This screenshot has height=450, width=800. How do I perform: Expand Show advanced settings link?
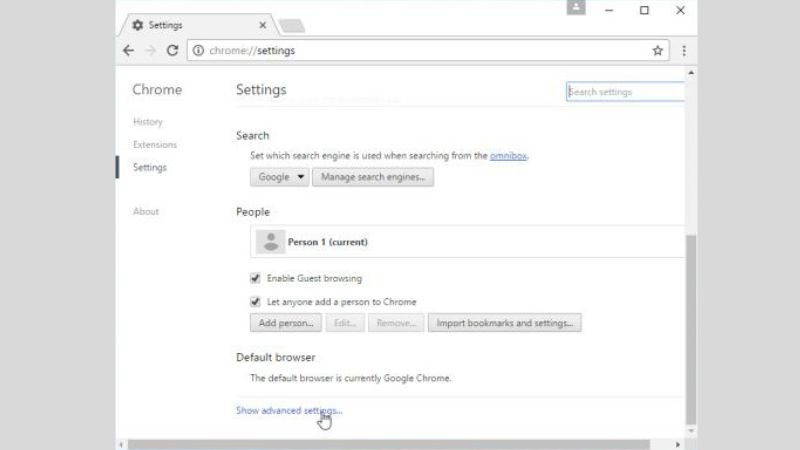(289, 410)
